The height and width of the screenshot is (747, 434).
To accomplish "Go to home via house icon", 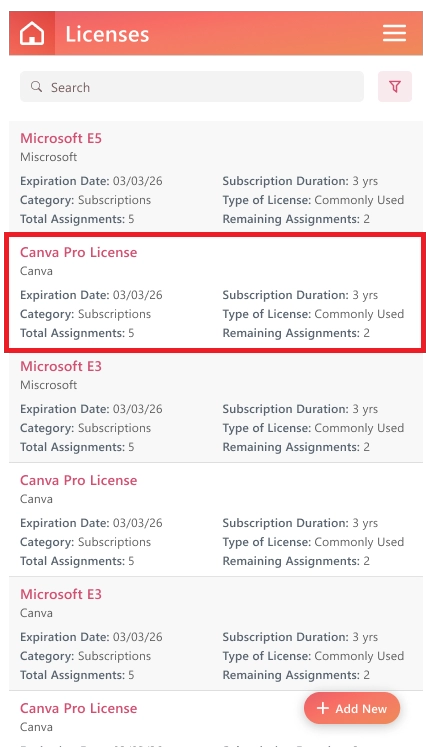I will (32, 33).
